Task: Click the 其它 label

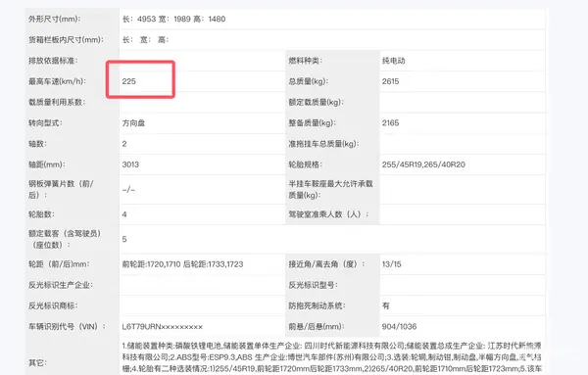Action: point(38,362)
